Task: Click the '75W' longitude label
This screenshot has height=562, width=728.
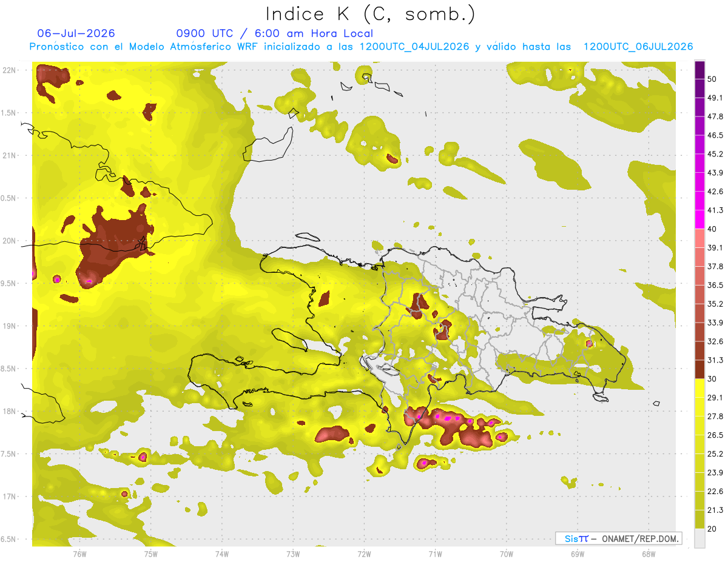Action: tap(150, 554)
